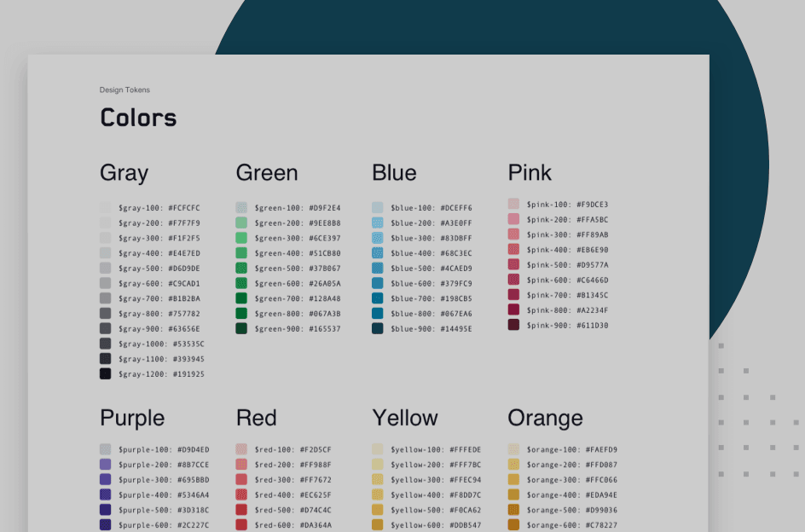805x532 pixels.
Task: Select the $orange-600 color swatch
Action: click(x=513, y=525)
